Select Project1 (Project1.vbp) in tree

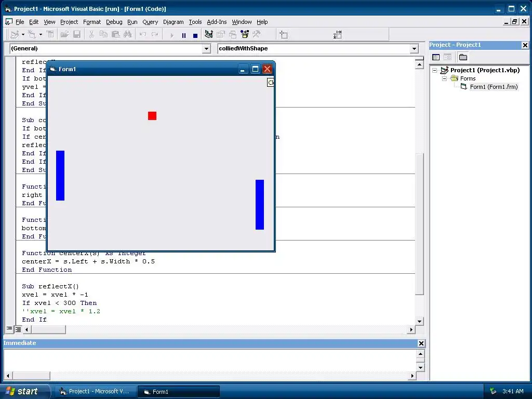(485, 70)
